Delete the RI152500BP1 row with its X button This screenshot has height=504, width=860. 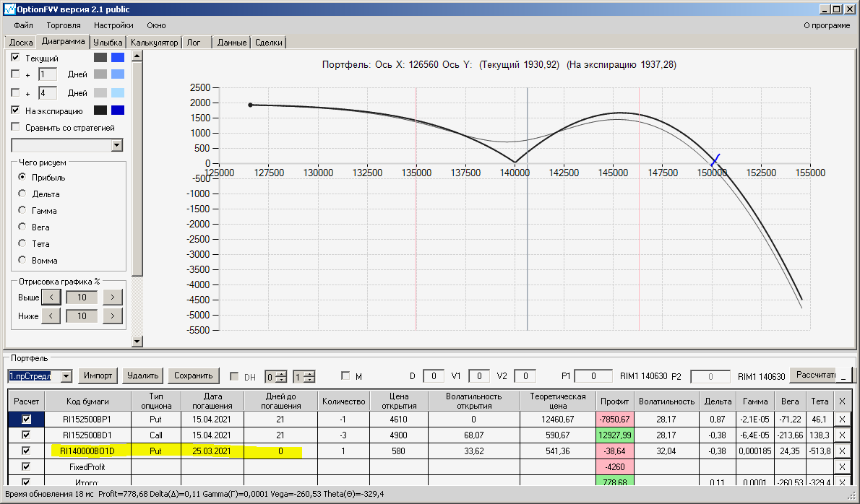pos(842,419)
